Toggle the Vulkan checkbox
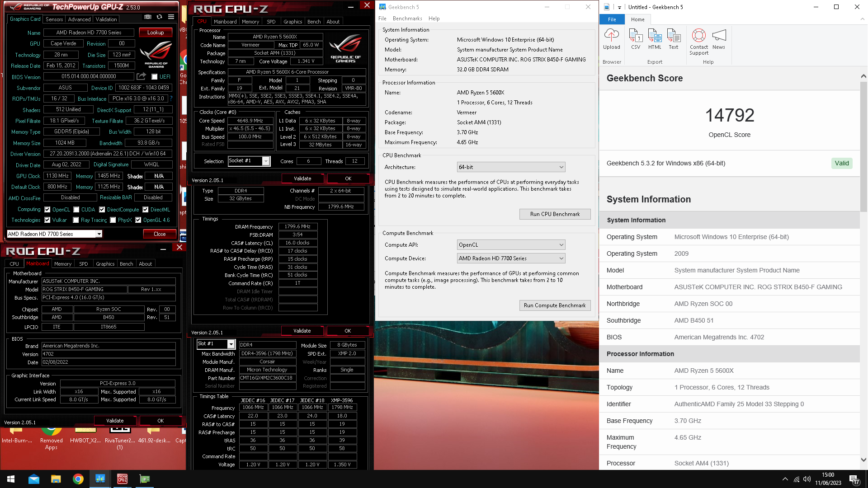 47,220
